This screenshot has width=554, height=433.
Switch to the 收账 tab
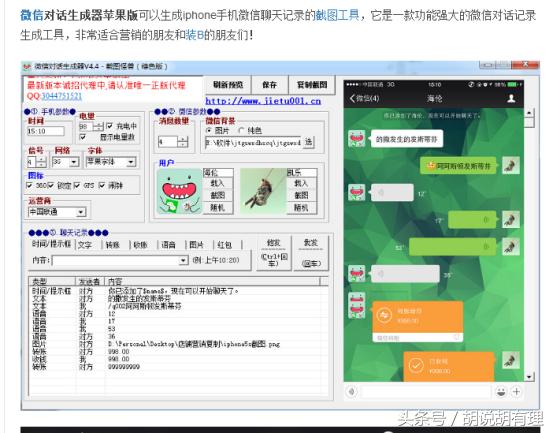tap(140, 245)
